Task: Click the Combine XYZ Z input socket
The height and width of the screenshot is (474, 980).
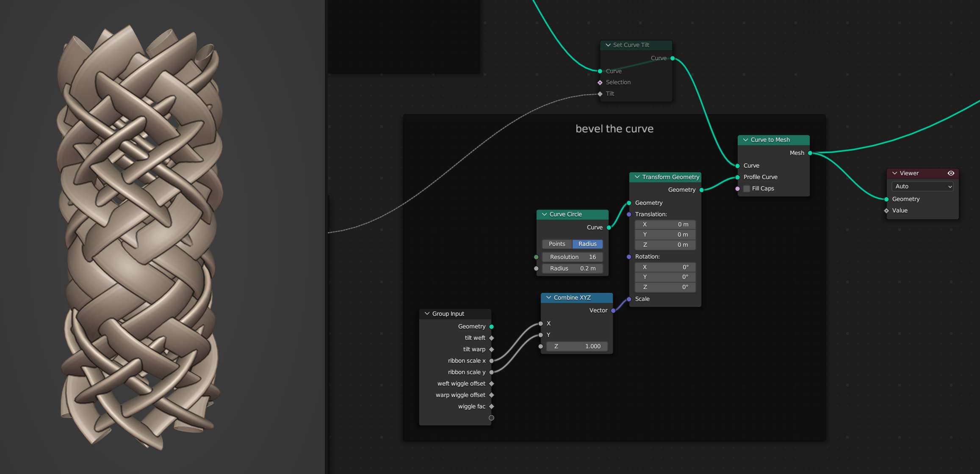Action: 541,347
